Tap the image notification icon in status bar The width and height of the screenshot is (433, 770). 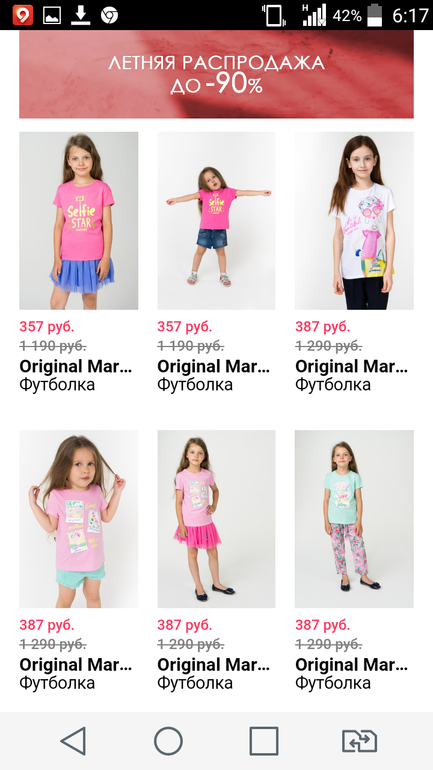52,15
